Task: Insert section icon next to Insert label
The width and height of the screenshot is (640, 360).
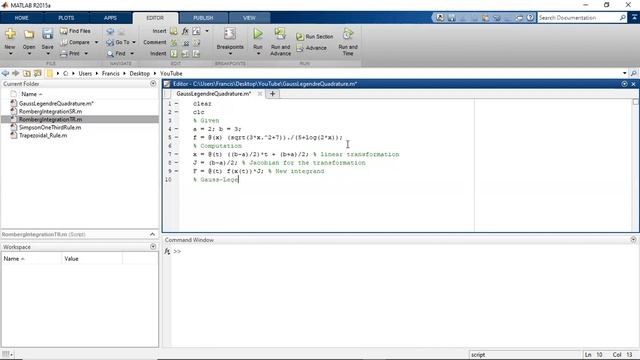Action: pos(174,31)
